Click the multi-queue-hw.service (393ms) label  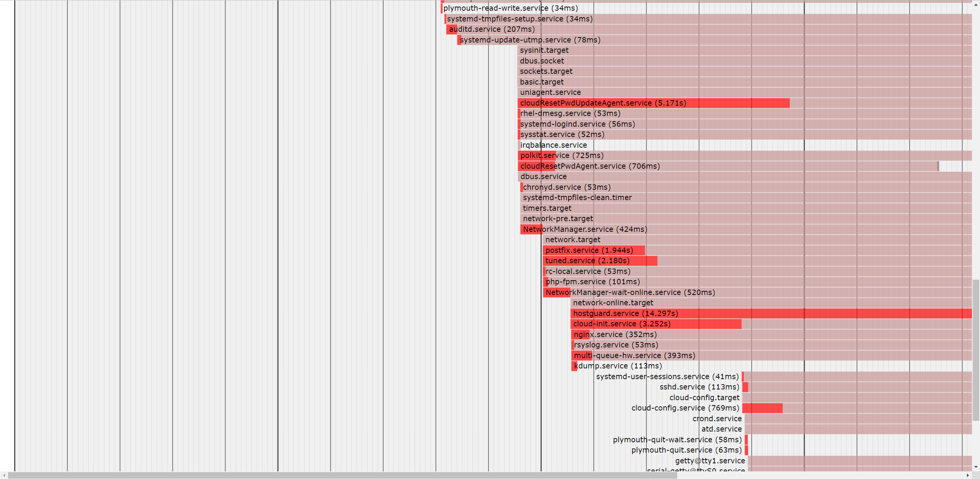[x=634, y=356]
